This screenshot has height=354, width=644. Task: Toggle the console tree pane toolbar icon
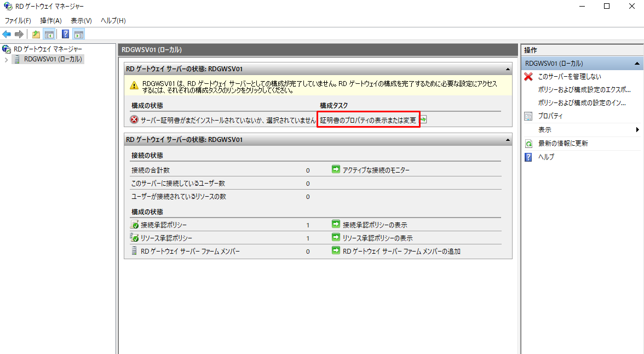49,35
